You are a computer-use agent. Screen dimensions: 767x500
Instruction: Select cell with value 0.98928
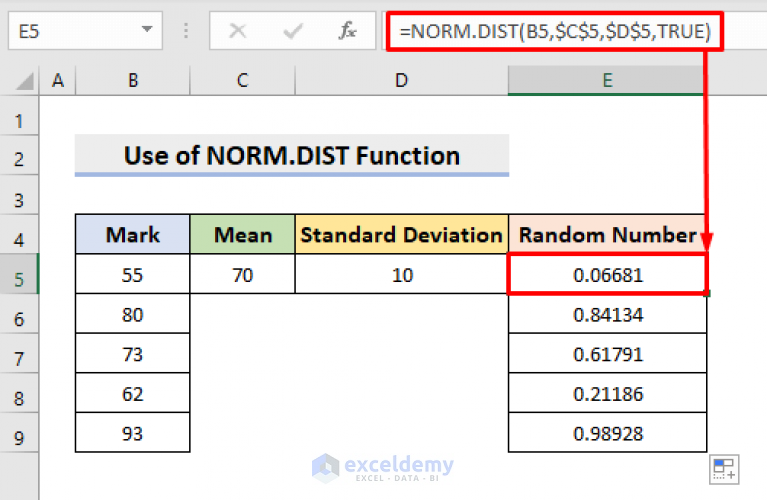pyautogui.click(x=608, y=433)
